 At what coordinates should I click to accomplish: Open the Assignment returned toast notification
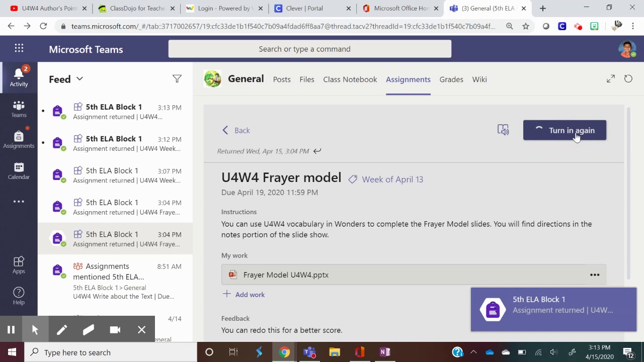pos(553,309)
